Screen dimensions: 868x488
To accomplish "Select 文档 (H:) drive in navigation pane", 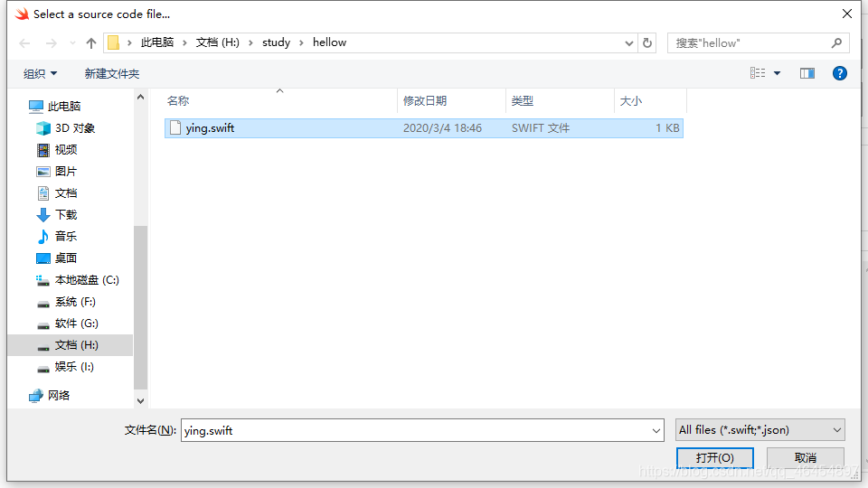I will [70, 345].
